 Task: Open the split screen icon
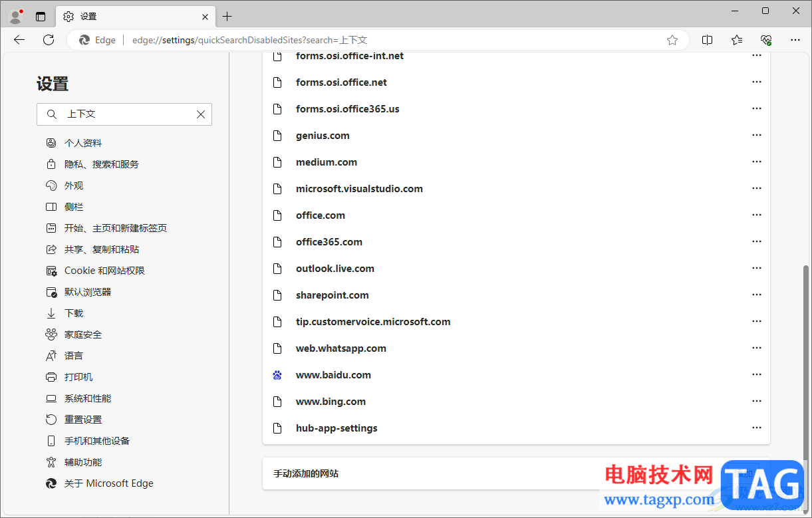(x=708, y=40)
